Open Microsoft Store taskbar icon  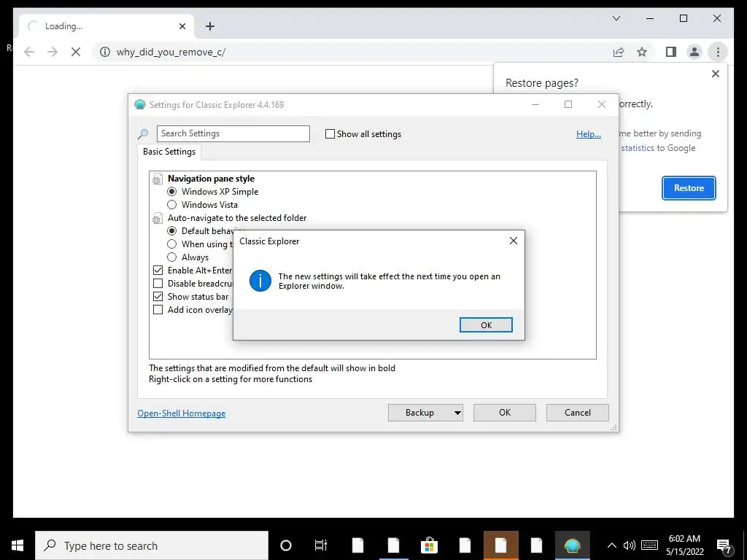pos(429,545)
